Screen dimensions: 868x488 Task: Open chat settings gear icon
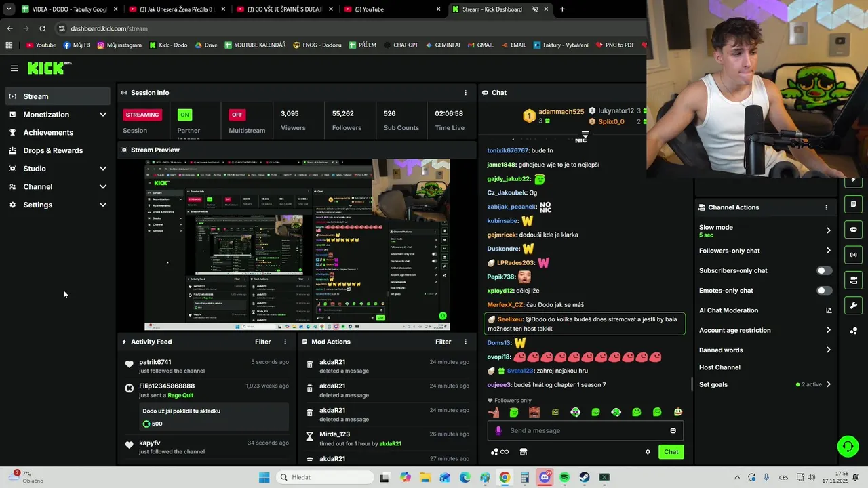pyautogui.click(x=648, y=452)
